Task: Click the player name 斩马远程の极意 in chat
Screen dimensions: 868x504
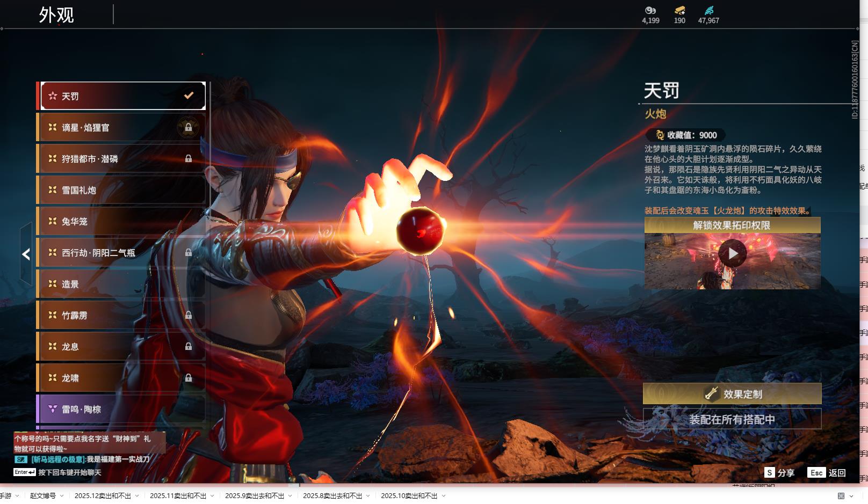Action: 57,459
